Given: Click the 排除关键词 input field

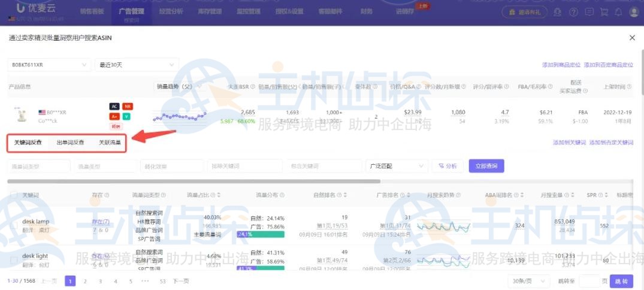Looking at the screenshot, I should click(244, 166).
